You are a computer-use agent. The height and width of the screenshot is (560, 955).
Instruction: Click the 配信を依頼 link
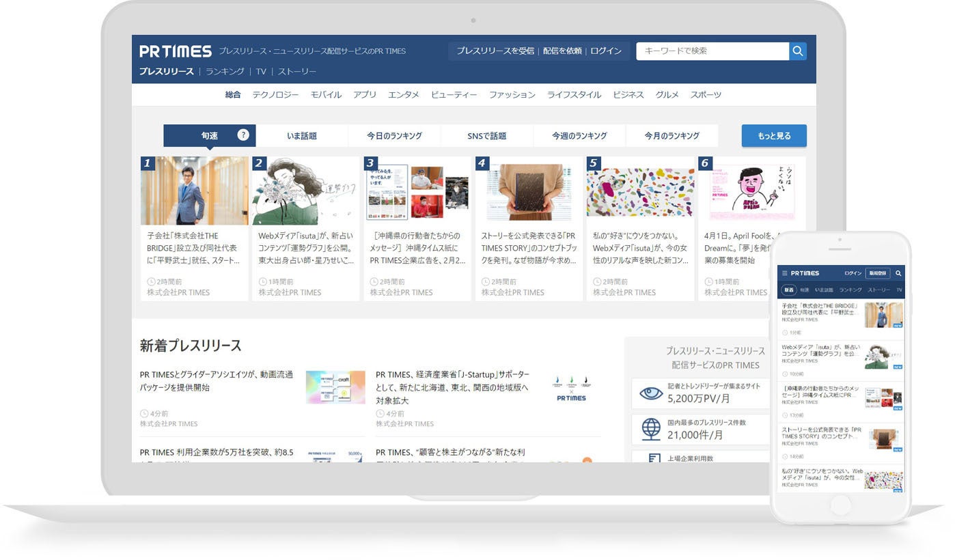[x=562, y=51]
